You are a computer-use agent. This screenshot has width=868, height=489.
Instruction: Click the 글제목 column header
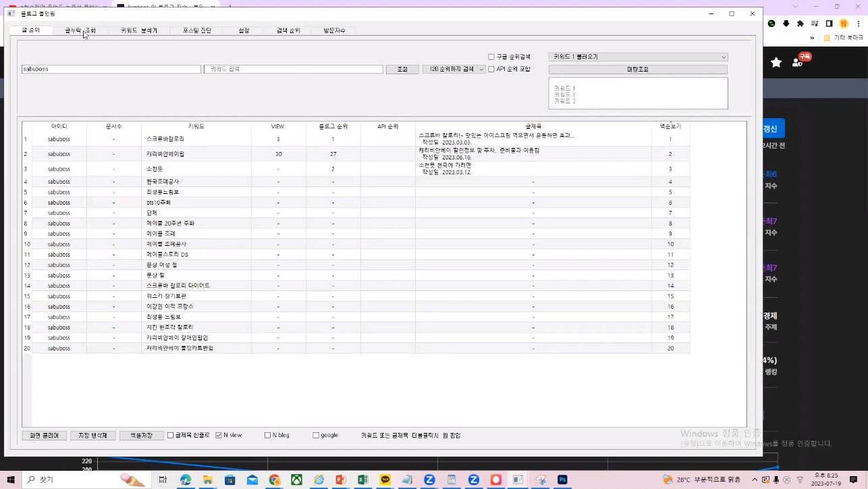[x=533, y=126]
